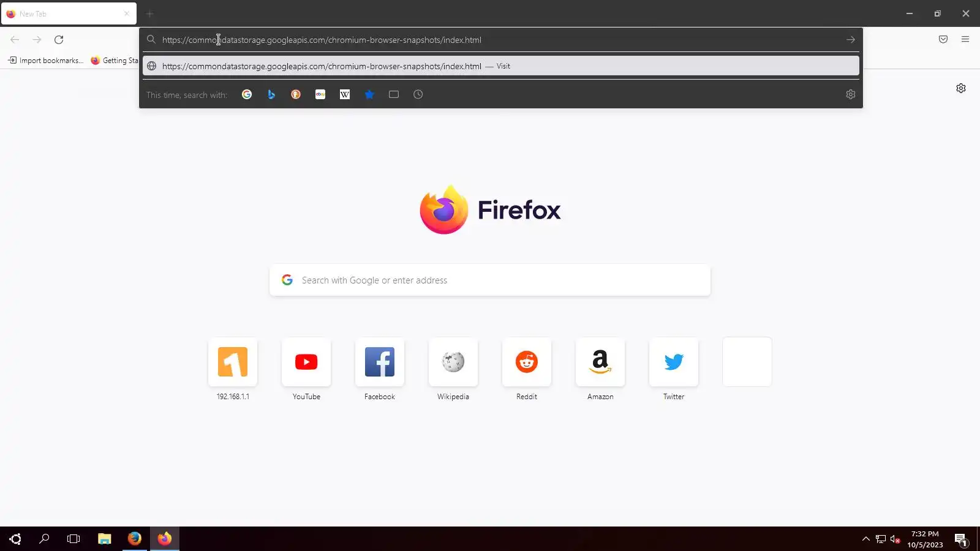Viewport: 980px width, 551px height.
Task: Search history using the clock icon
Action: (418, 94)
